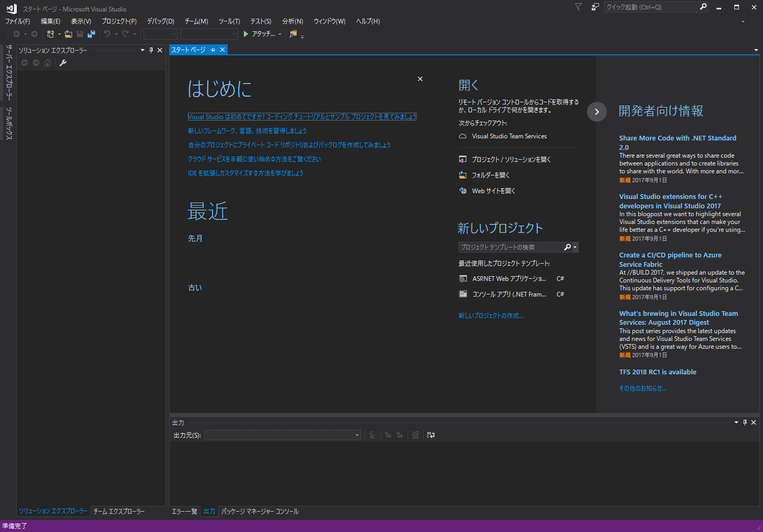Click the Navigate Backward arrow icon

pyautogui.click(x=17, y=33)
